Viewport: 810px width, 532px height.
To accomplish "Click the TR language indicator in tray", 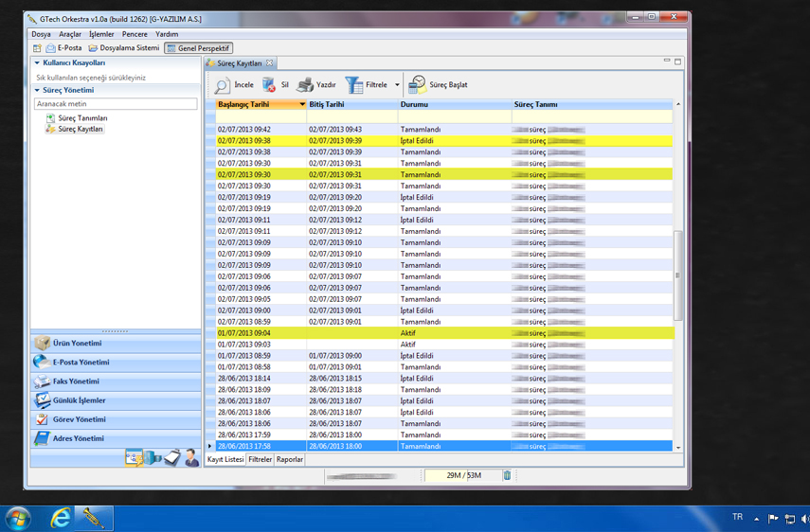I will [738, 517].
